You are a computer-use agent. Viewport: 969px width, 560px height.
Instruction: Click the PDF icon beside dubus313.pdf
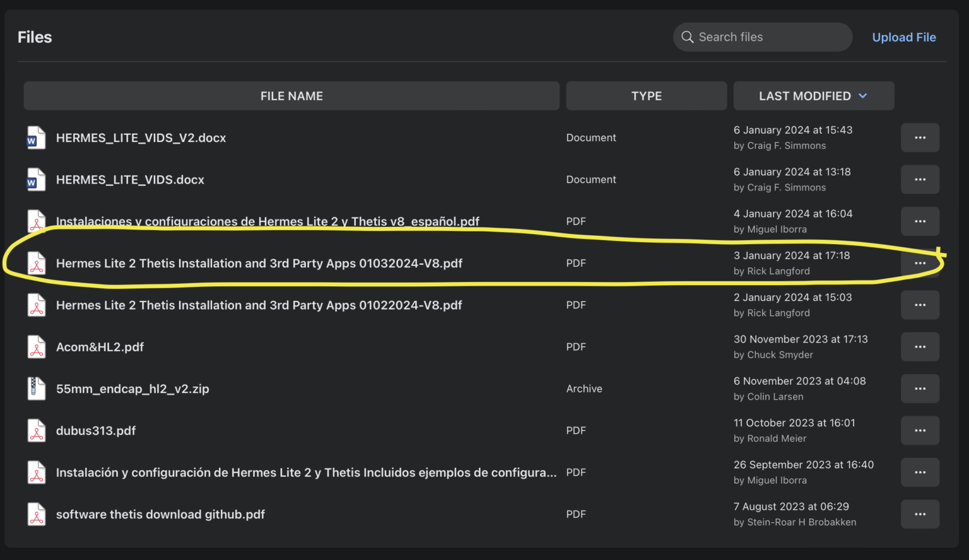tap(37, 431)
